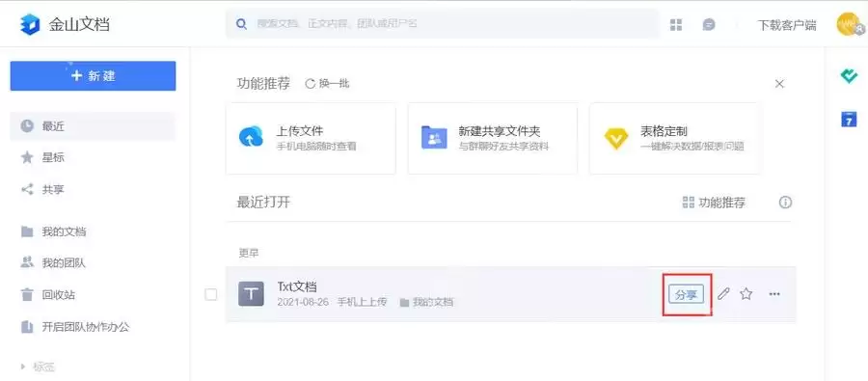Click the 金山文档 logo icon
Screen dimensions: 868x381
click(x=30, y=25)
